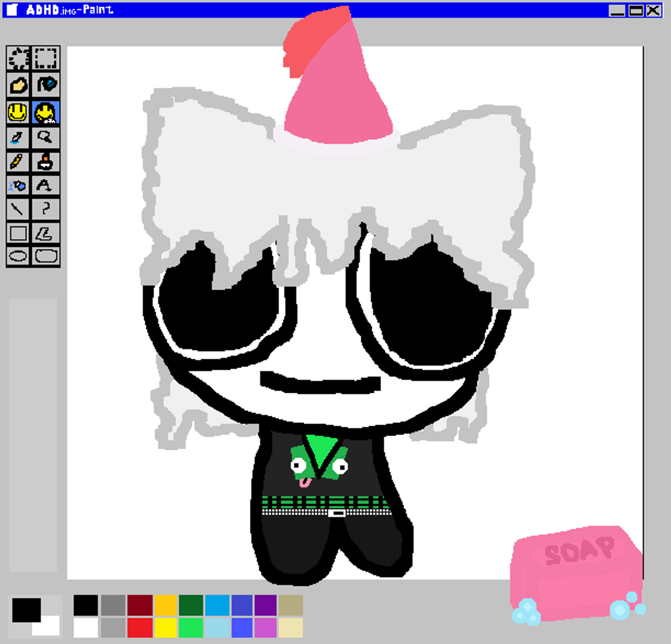Click the plain yellow smiley face tool
Screen dimensions: 671x644
click(x=18, y=112)
